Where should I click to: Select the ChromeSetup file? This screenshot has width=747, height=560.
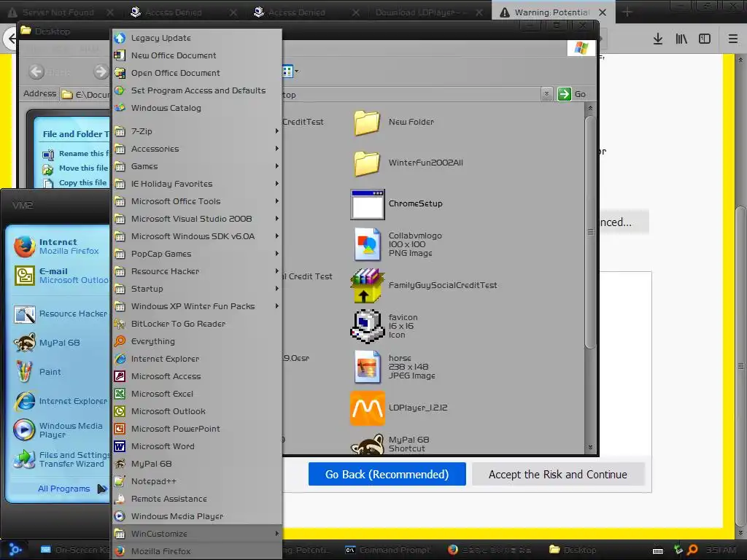396,204
